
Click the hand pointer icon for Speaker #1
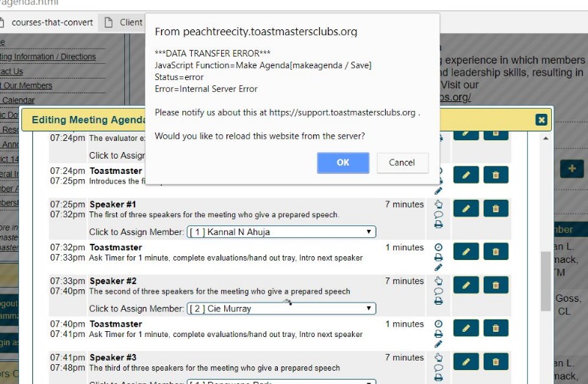click(438, 204)
